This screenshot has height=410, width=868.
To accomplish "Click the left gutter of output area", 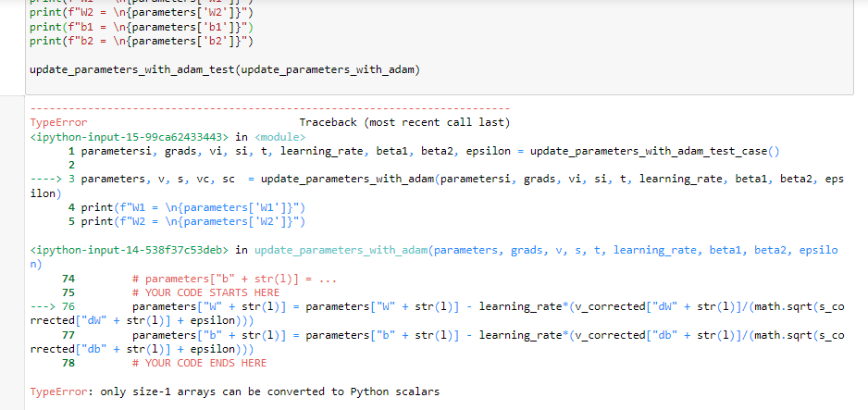I will [12, 253].
